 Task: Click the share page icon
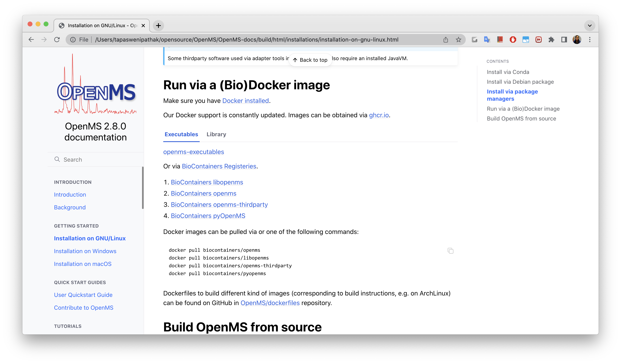pyautogui.click(x=446, y=40)
